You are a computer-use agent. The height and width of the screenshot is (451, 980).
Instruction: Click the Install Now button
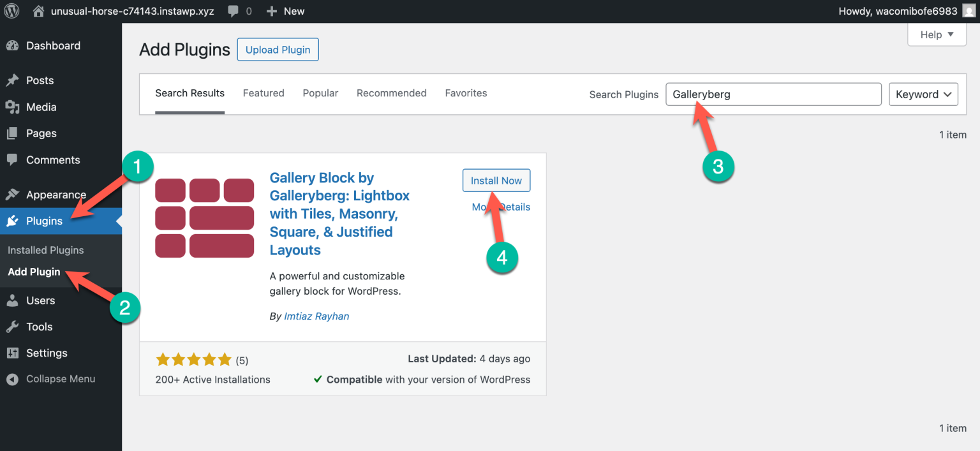pos(496,181)
